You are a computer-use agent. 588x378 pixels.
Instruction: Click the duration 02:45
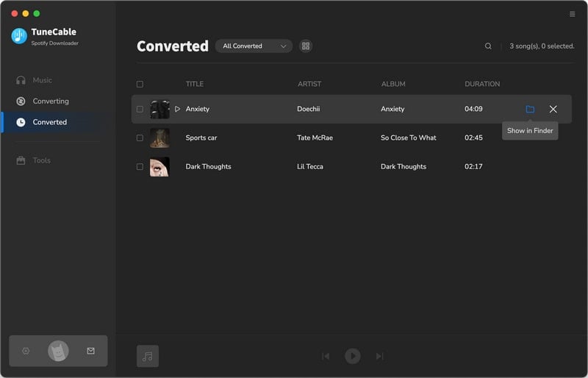pos(473,138)
